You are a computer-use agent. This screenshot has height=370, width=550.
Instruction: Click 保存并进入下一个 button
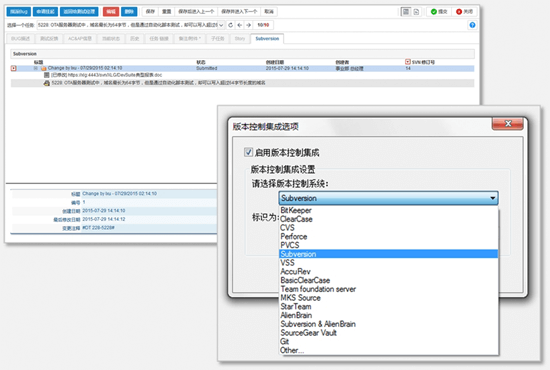tap(239, 12)
